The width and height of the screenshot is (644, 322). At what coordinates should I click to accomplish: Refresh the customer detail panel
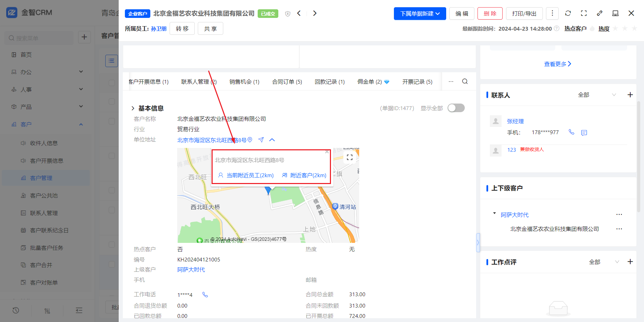coord(568,13)
